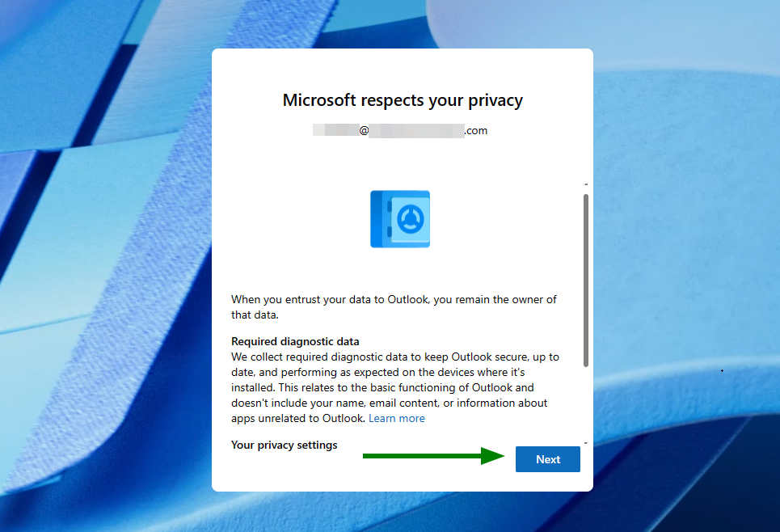Click the blurred email domain after @
Image resolution: width=780 pixels, height=532 pixels.
pyautogui.click(x=416, y=130)
